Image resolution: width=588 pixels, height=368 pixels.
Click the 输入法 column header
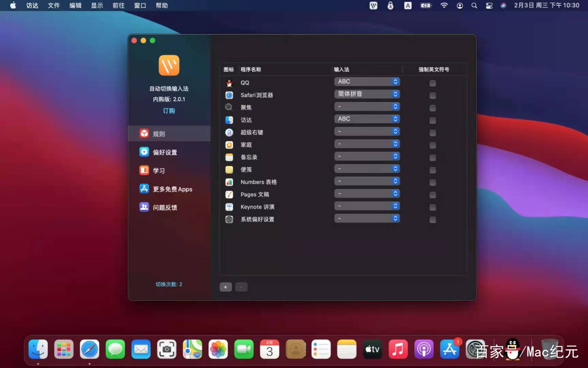pos(341,70)
